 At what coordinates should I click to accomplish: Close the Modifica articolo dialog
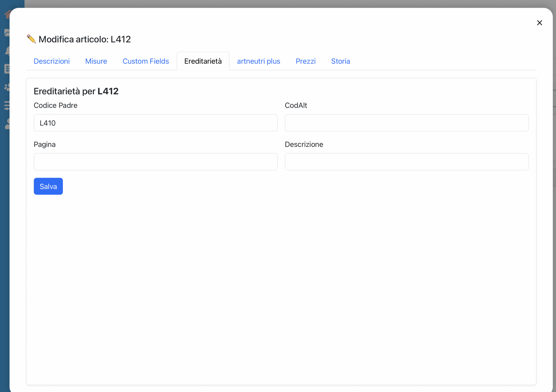tap(539, 23)
